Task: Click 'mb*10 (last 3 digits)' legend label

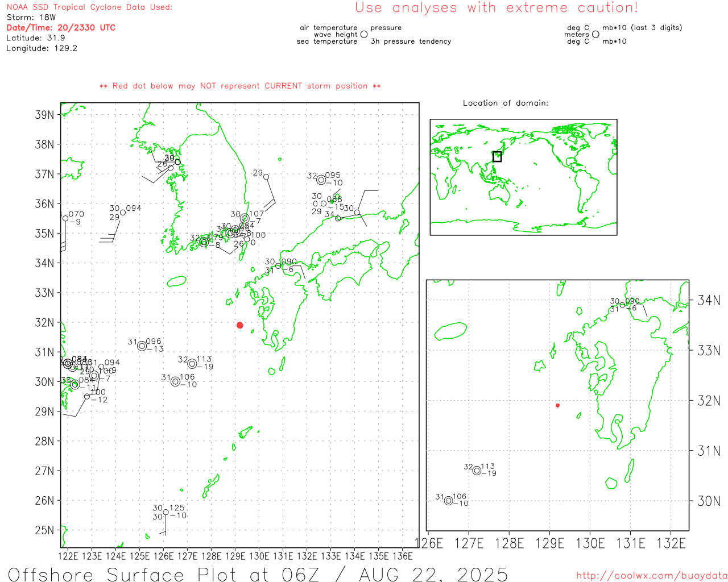Action: [642, 28]
